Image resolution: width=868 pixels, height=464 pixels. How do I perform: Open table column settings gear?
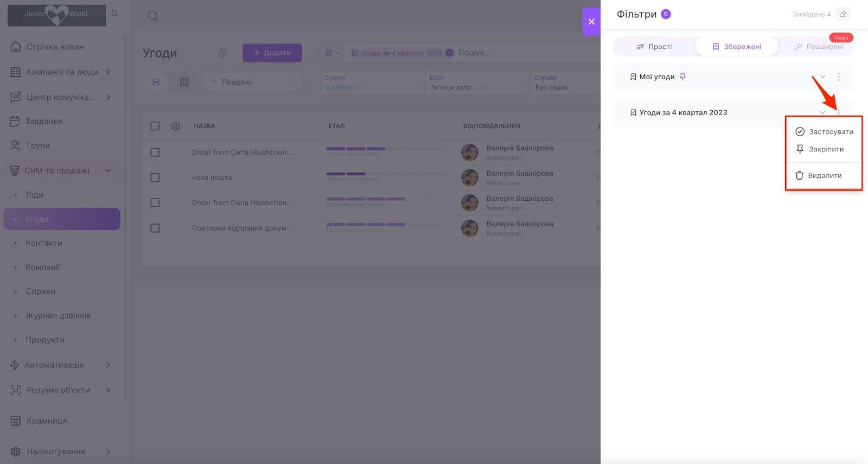[x=176, y=126]
